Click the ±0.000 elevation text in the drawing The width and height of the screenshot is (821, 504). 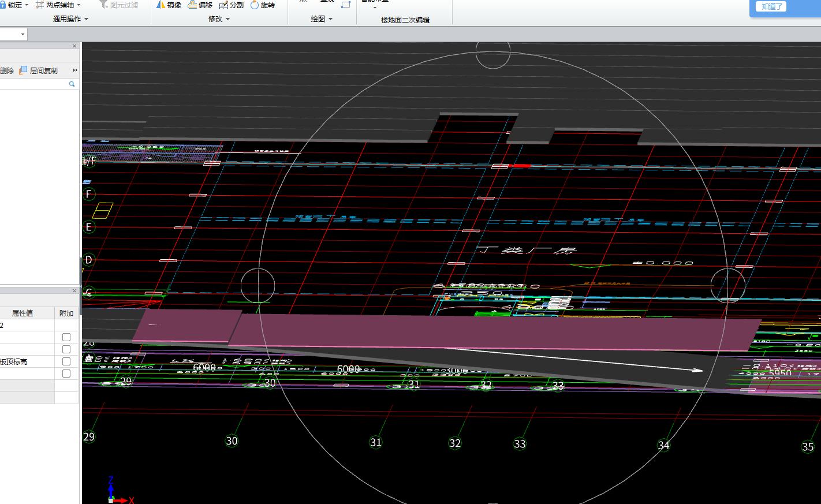click(663, 263)
